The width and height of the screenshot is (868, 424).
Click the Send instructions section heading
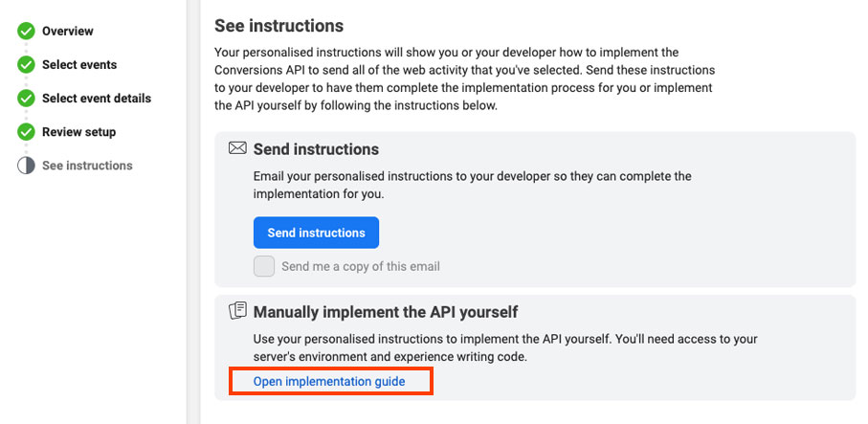316,149
